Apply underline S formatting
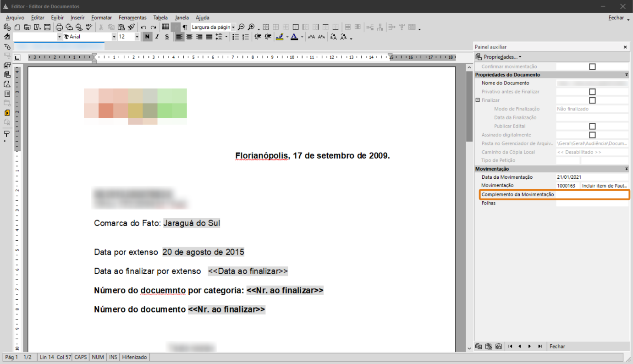 tap(167, 37)
